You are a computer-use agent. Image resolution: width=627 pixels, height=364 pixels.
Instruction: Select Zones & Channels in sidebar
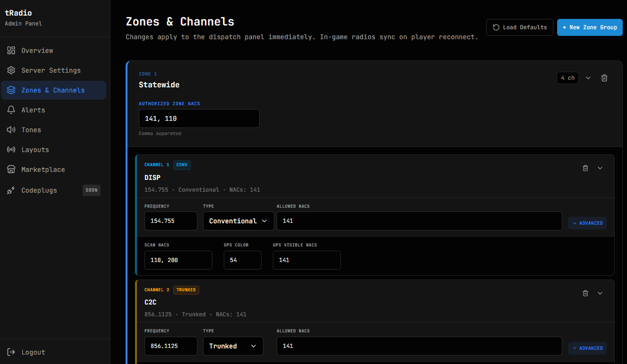point(53,90)
